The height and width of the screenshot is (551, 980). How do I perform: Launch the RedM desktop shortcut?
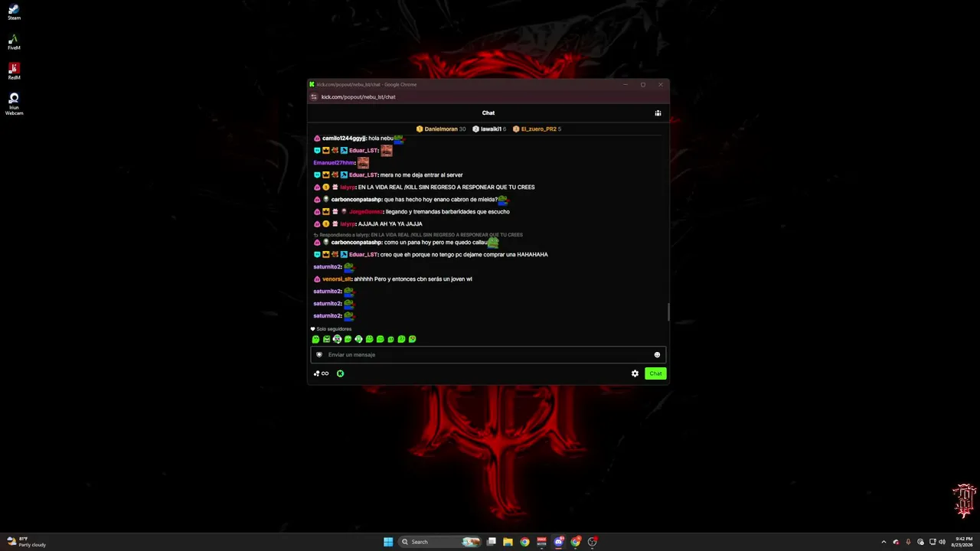pyautogui.click(x=14, y=71)
